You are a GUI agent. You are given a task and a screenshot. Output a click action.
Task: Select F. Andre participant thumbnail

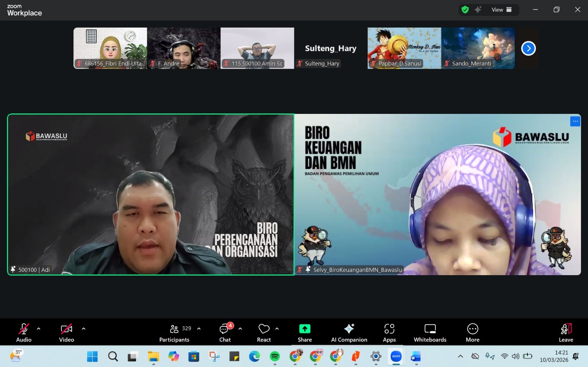click(x=184, y=48)
